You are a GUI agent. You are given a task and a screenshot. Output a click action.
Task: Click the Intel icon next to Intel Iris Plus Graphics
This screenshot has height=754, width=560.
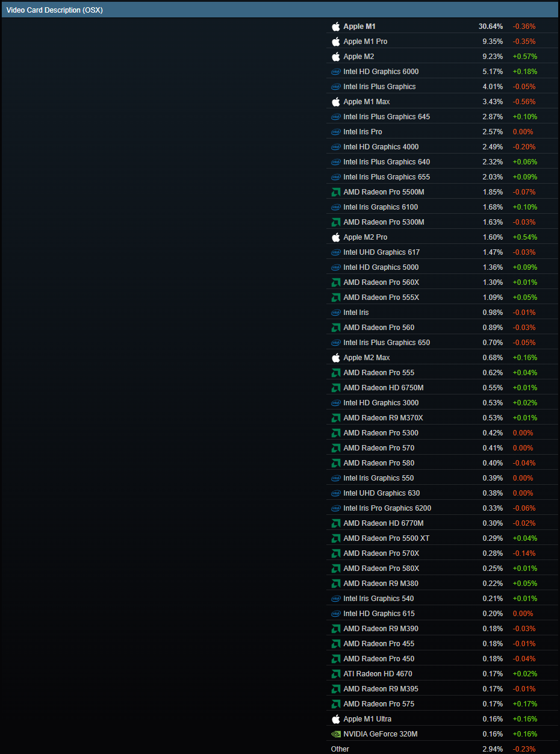pyautogui.click(x=336, y=87)
